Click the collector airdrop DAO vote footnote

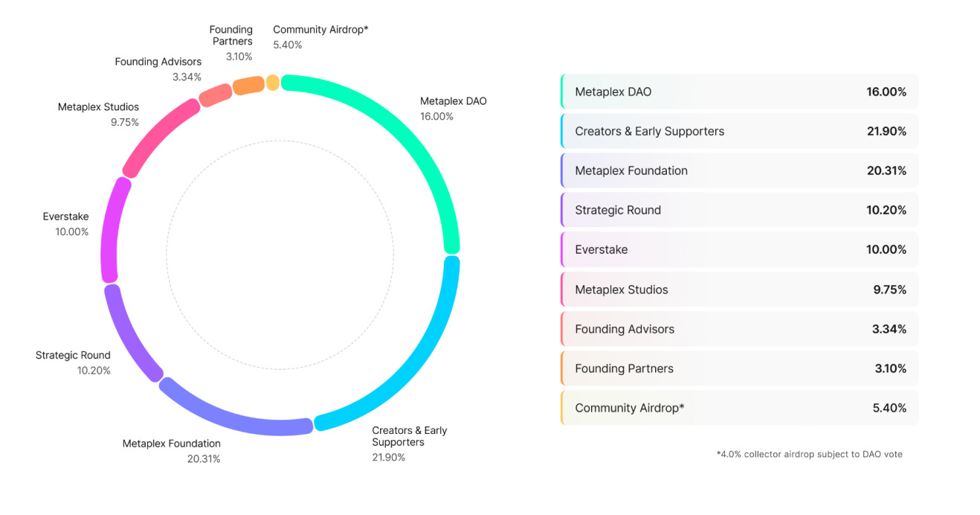tap(809, 454)
